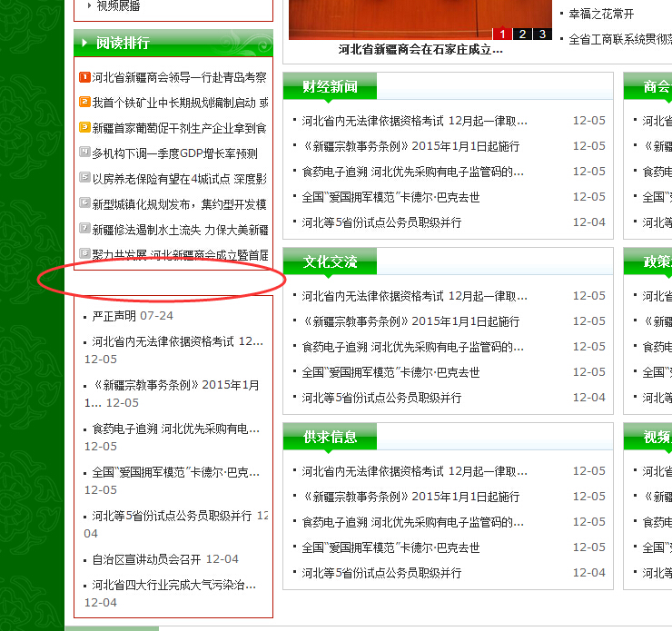Open the 财经新闻 section tab
Viewport: 672px width, 631px height.
click(x=330, y=87)
